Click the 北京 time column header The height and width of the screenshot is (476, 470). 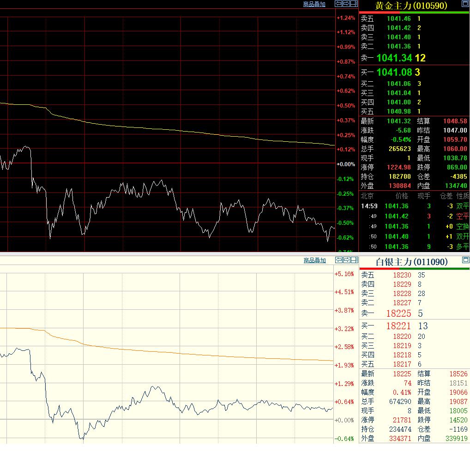(x=367, y=196)
